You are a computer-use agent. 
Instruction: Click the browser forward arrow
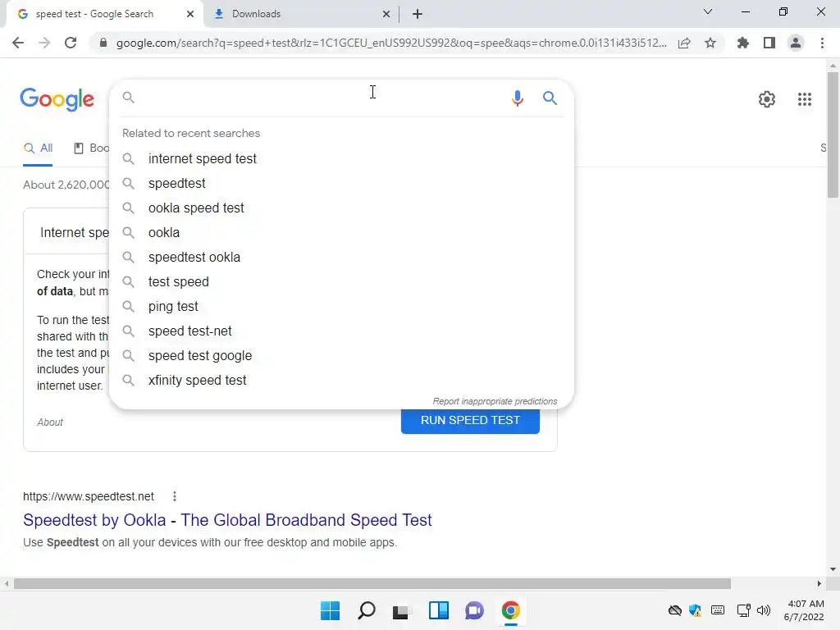(44, 43)
